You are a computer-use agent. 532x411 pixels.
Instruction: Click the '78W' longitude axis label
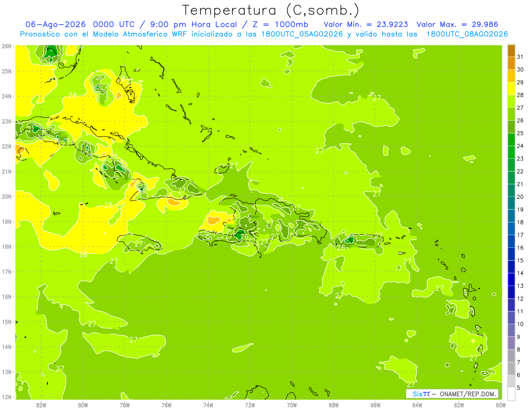125,405
